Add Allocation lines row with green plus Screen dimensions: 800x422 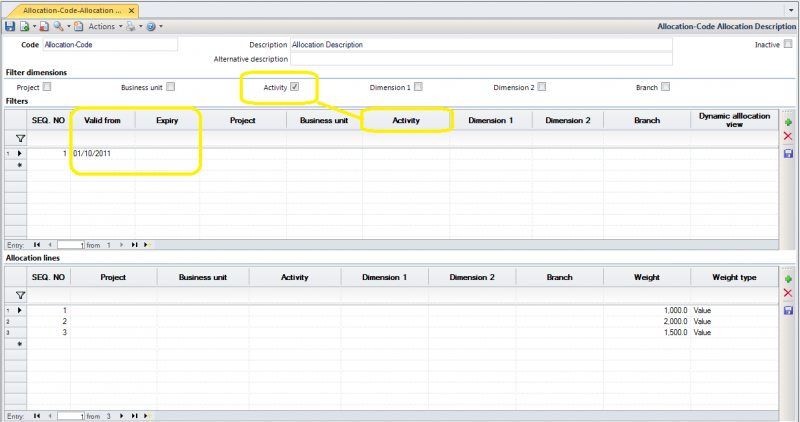(788, 279)
